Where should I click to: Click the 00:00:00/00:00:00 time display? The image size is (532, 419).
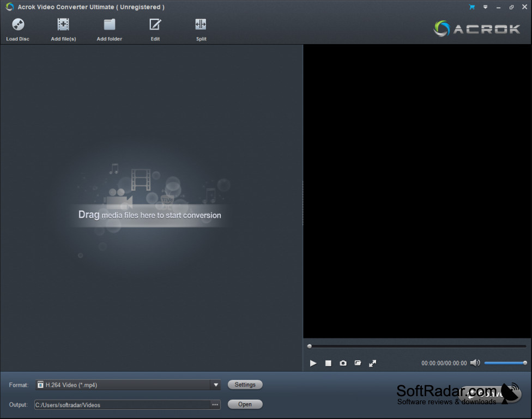pos(444,363)
